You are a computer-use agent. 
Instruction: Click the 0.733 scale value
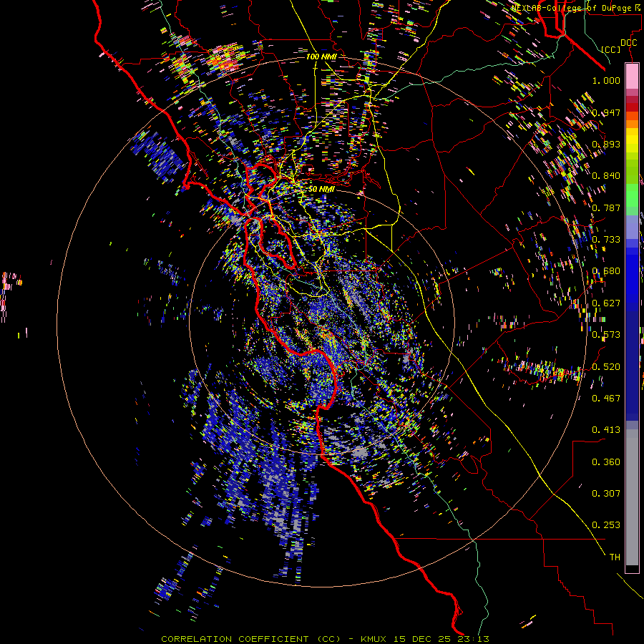[x=606, y=240]
